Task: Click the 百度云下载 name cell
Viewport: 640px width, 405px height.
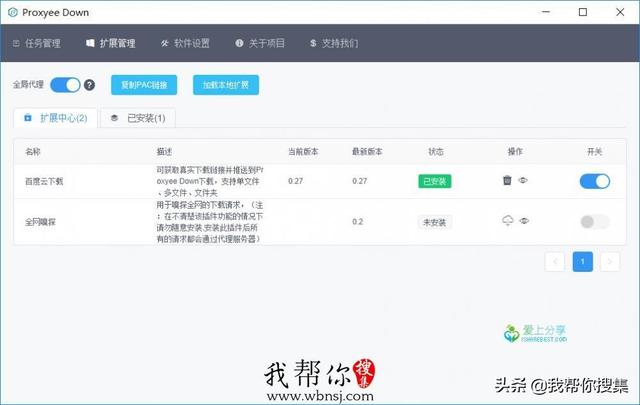Action: [x=44, y=181]
